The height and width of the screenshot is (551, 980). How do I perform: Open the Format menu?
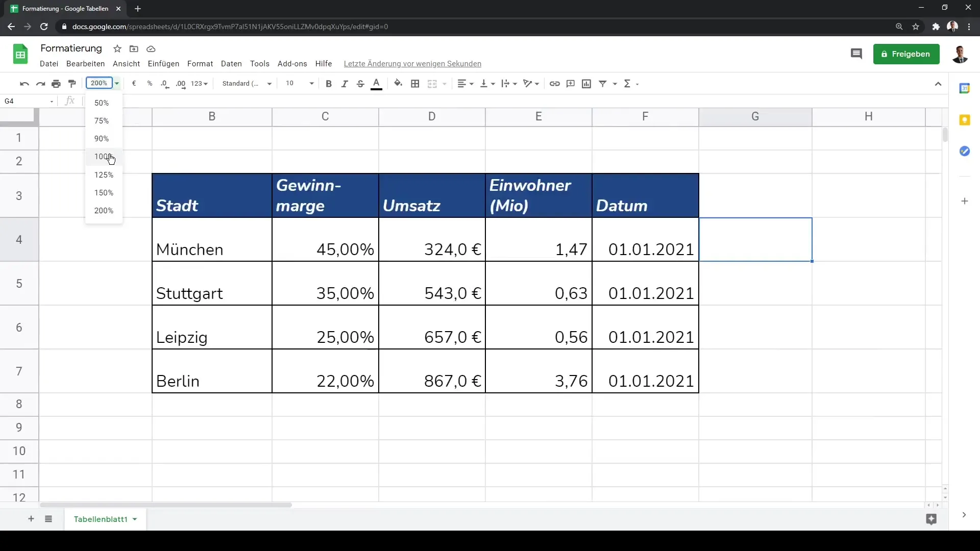200,64
